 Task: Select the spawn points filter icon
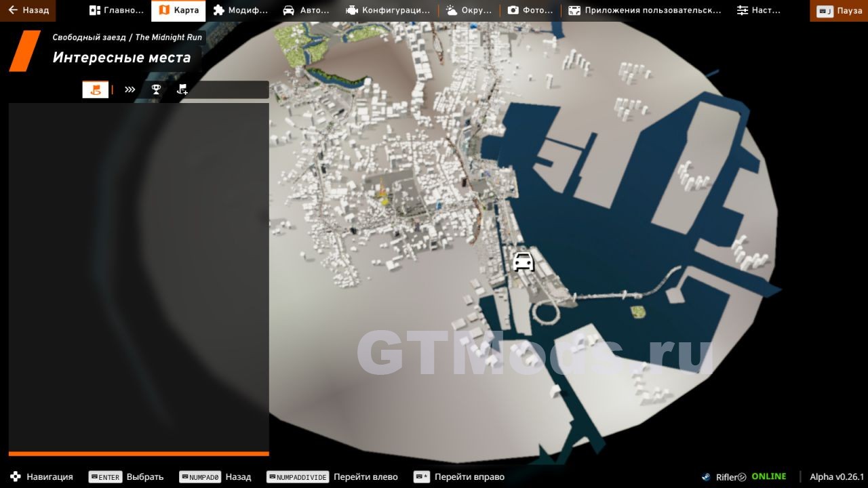[96, 89]
